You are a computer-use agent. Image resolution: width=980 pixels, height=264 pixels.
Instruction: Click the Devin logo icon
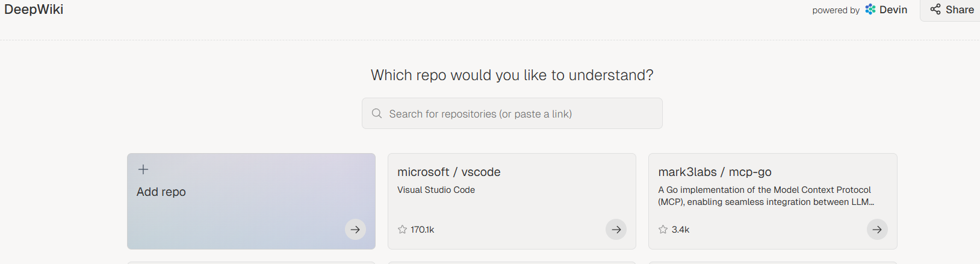point(870,10)
